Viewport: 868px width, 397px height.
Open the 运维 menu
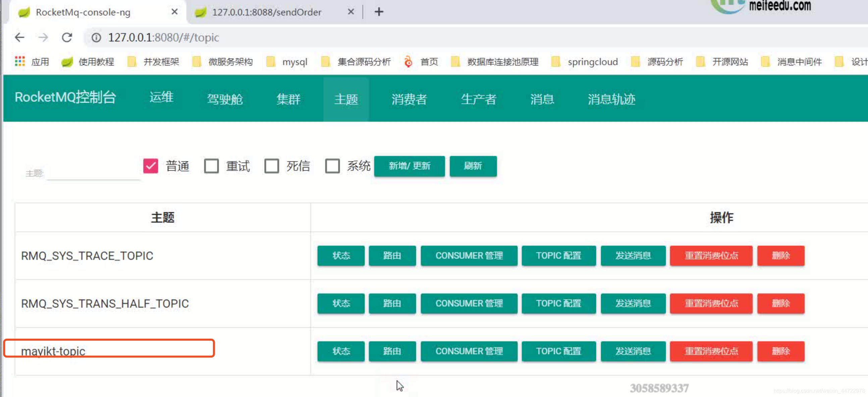[161, 97]
